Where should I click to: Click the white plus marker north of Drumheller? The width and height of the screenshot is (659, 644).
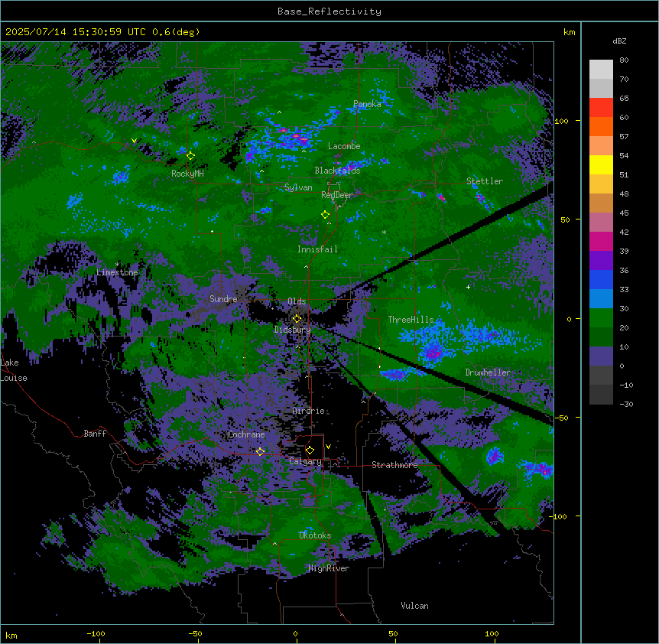(x=468, y=287)
